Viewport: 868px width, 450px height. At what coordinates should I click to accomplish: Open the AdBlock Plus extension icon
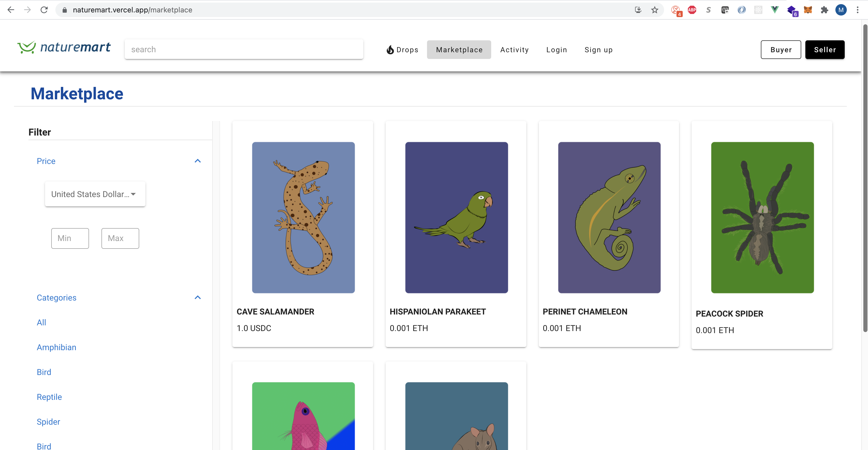[692, 10]
